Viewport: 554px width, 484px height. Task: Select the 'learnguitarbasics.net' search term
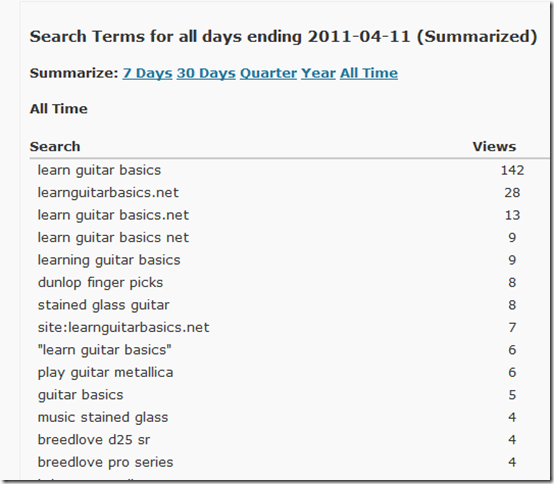click(x=108, y=193)
